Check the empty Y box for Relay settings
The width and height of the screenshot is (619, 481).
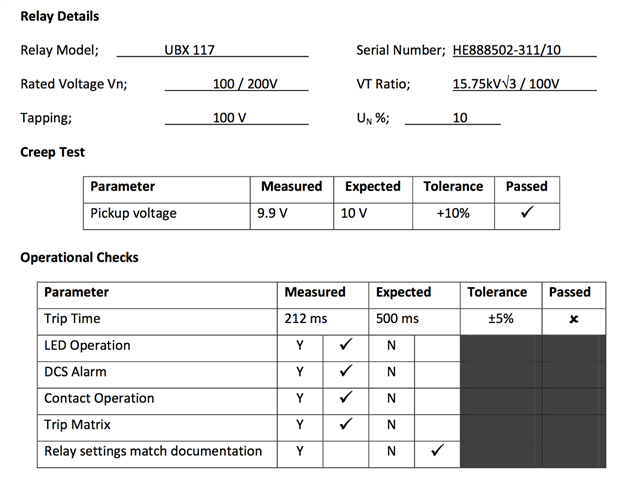click(x=346, y=451)
